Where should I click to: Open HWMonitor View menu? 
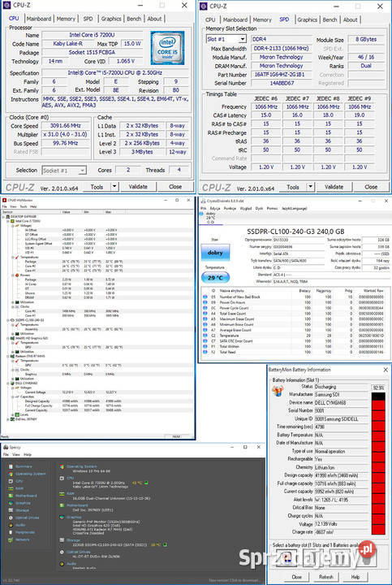pyautogui.click(x=14, y=206)
